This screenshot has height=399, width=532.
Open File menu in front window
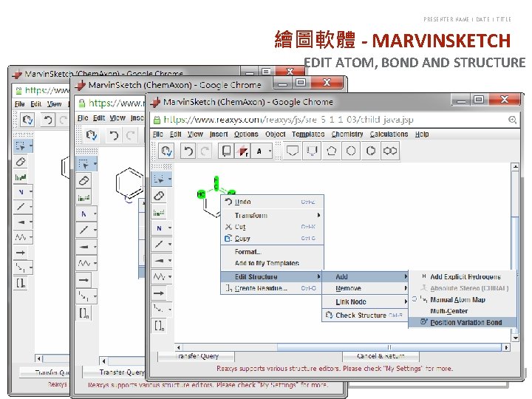[x=158, y=134]
